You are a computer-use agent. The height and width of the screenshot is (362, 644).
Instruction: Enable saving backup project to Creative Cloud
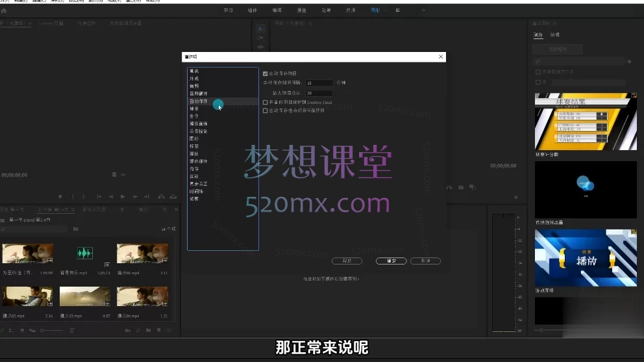tap(265, 102)
